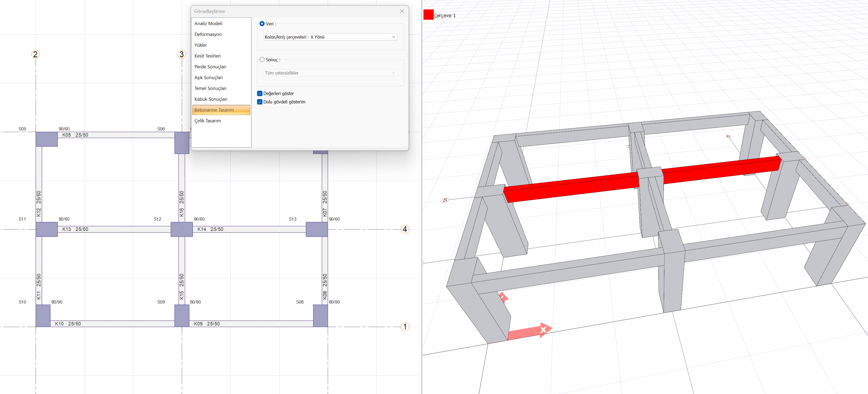Click the axis 4 grid bubble
The height and width of the screenshot is (394, 868).
pos(405,229)
